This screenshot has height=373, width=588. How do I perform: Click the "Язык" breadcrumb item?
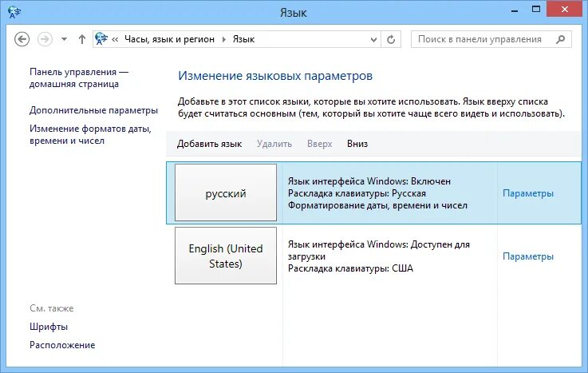click(244, 39)
